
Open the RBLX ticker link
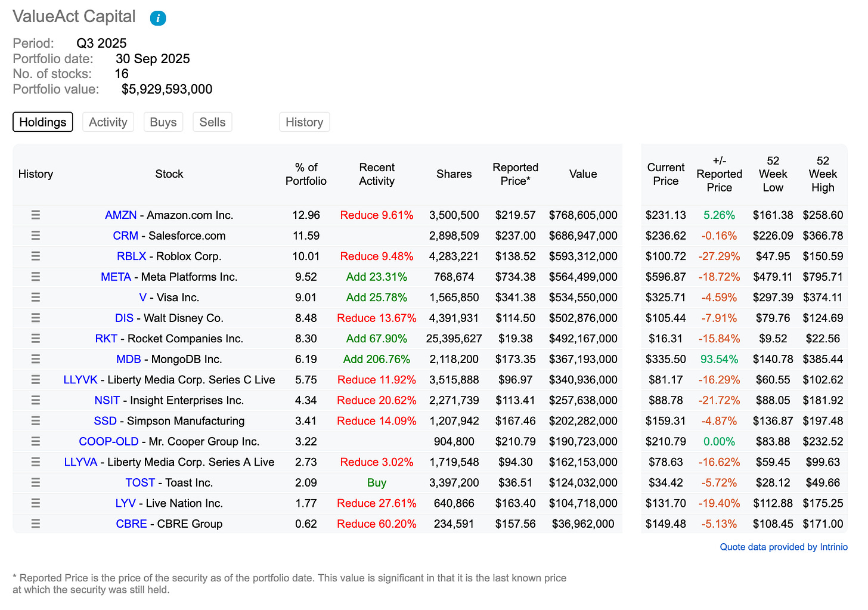pos(132,256)
